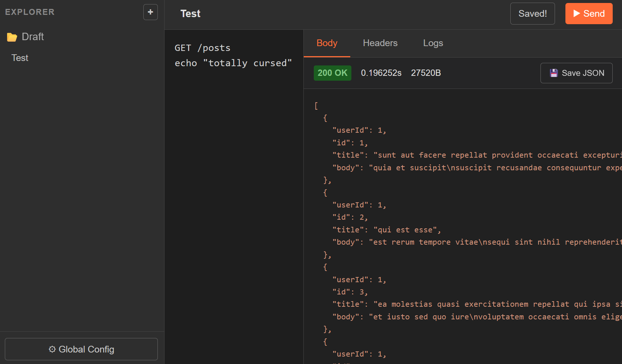This screenshot has width=622, height=364.
Task: Click the play icon on Send
Action: pyautogui.click(x=577, y=13)
